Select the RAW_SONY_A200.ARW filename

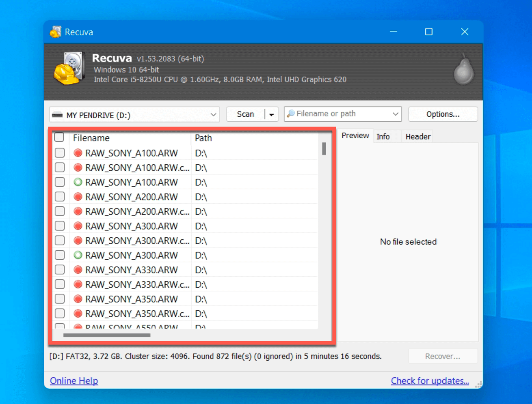[132, 197]
